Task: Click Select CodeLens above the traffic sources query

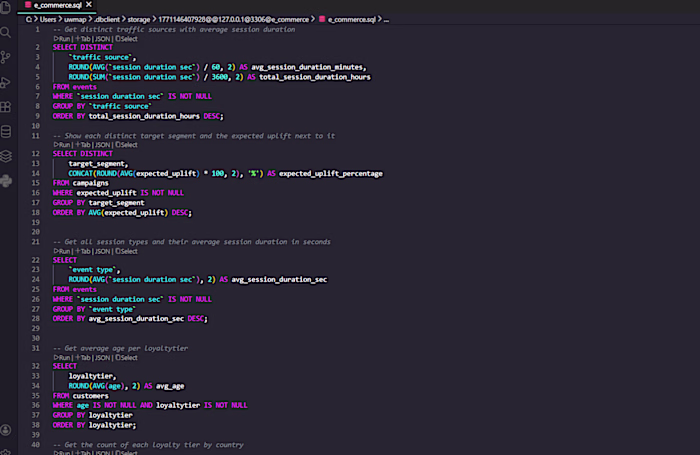Action: (x=126, y=39)
